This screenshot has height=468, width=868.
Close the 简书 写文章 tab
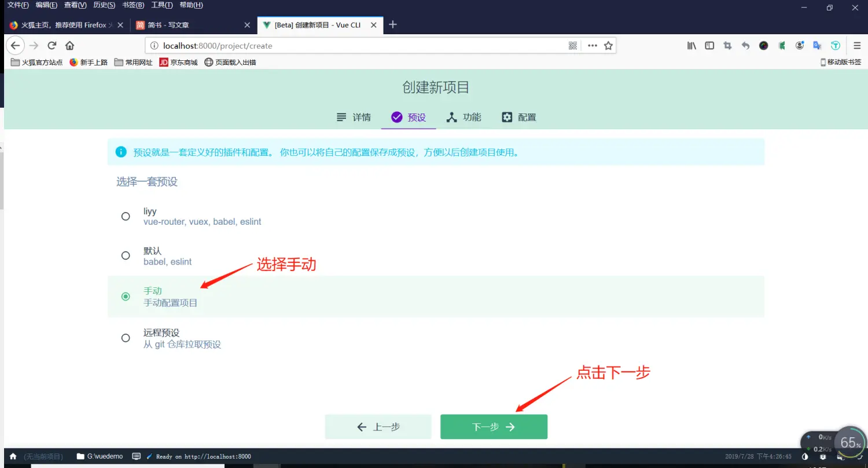(x=247, y=25)
